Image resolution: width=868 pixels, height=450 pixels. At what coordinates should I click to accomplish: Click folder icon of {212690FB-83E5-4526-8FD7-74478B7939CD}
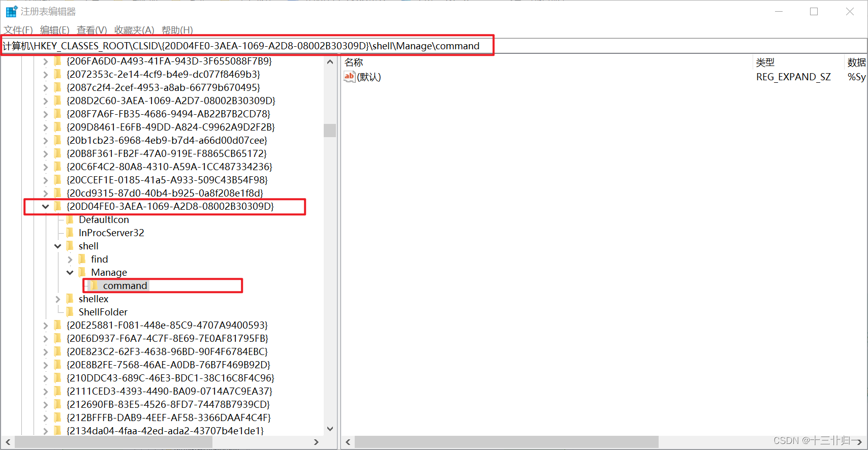coord(57,404)
